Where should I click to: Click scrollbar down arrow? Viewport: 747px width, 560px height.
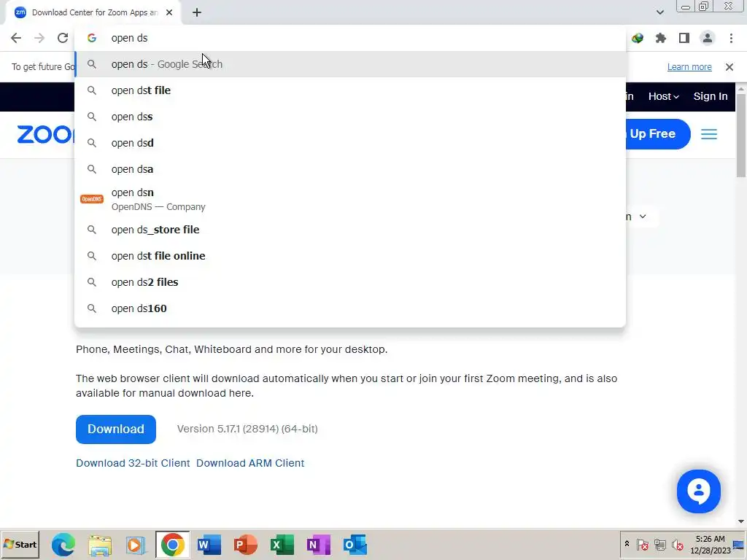[741, 521]
